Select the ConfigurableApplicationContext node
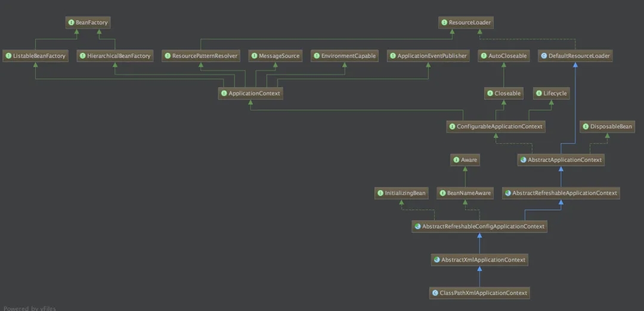Viewport: 644px width, 311px height. tap(496, 127)
